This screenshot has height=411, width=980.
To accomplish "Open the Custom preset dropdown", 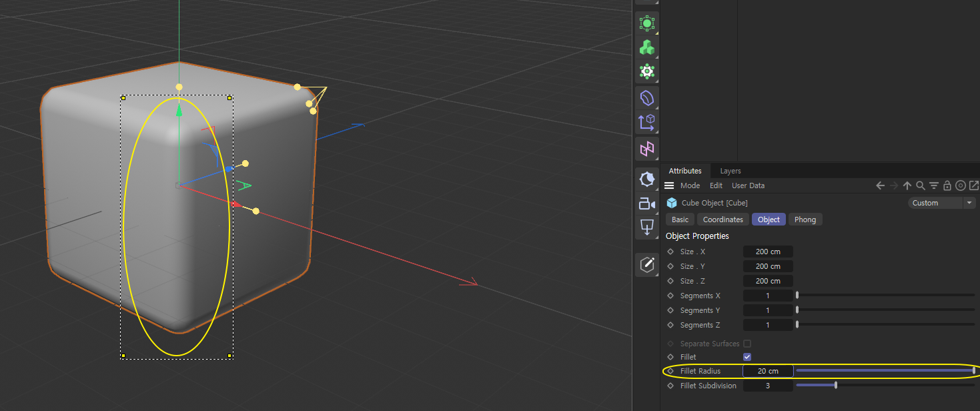I will (942, 203).
